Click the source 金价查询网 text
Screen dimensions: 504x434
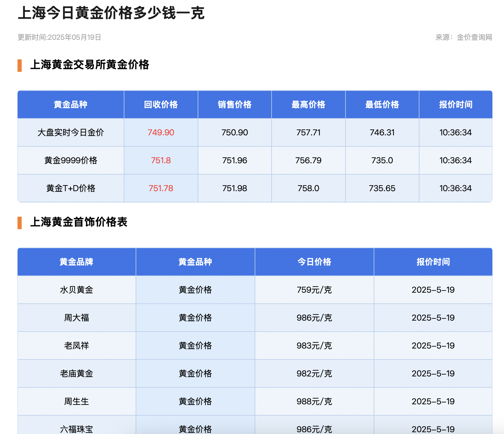click(x=474, y=37)
